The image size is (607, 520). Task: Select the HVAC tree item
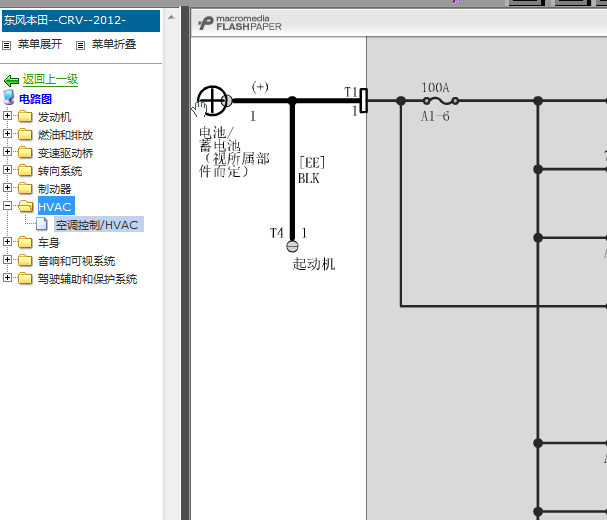[56, 206]
